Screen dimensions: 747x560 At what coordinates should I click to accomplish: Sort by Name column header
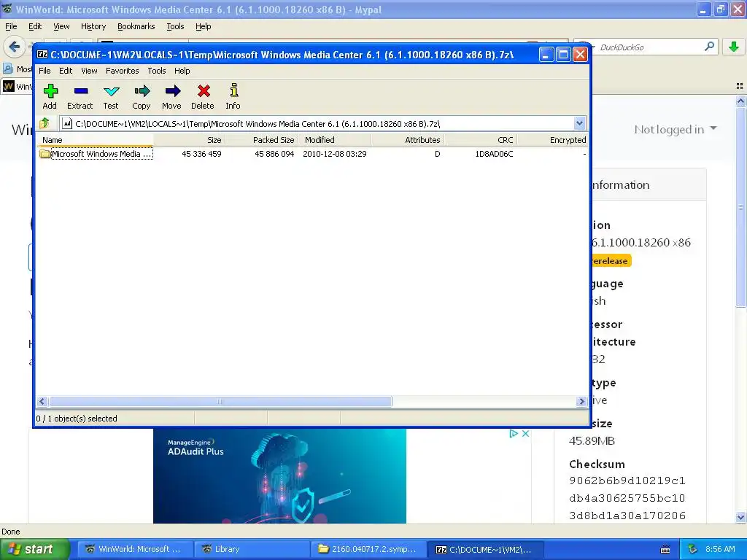pyautogui.click(x=95, y=139)
